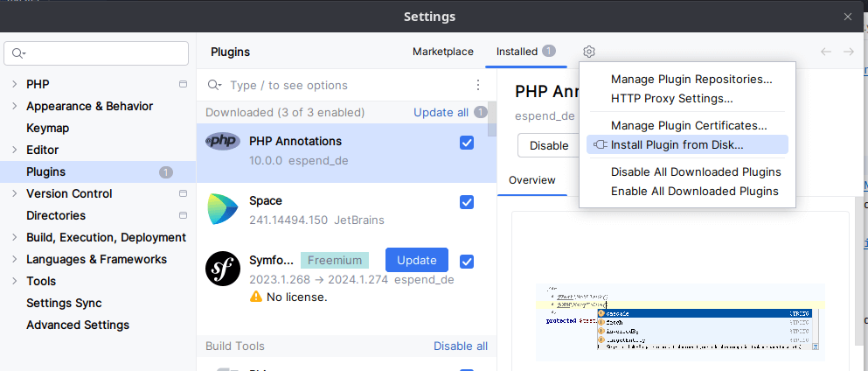Click the Update all link

441,112
